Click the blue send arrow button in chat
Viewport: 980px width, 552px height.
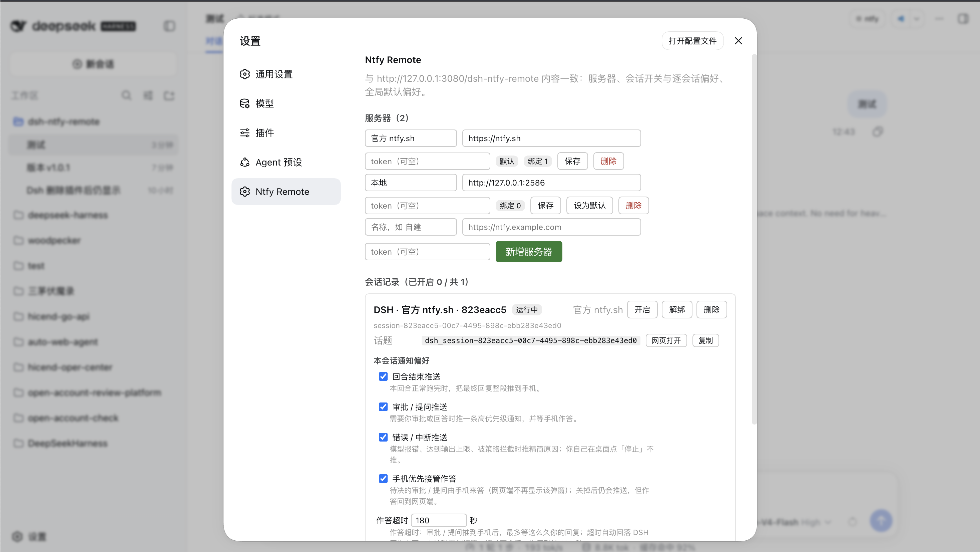881,520
